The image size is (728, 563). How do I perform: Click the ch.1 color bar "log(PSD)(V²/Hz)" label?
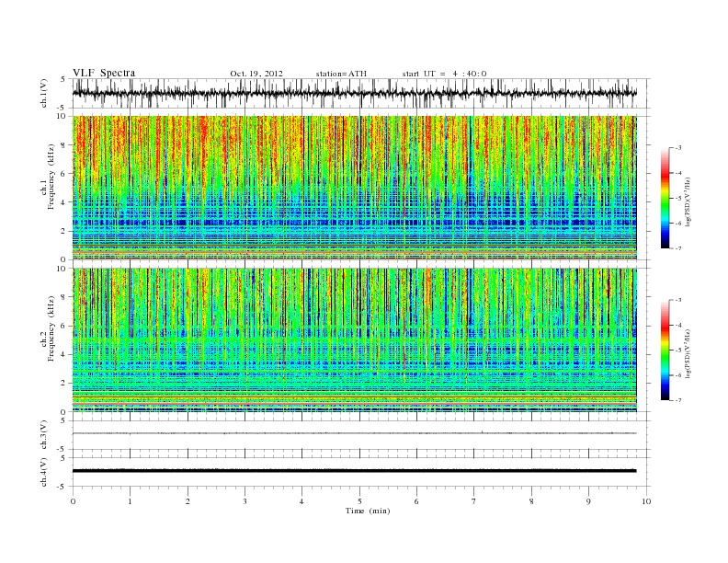tap(688, 201)
